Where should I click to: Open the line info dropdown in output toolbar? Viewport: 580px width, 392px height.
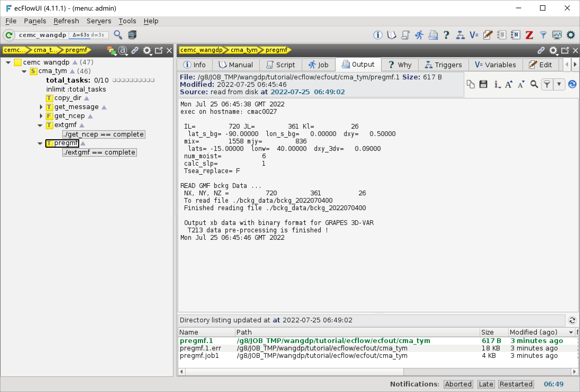(497, 84)
